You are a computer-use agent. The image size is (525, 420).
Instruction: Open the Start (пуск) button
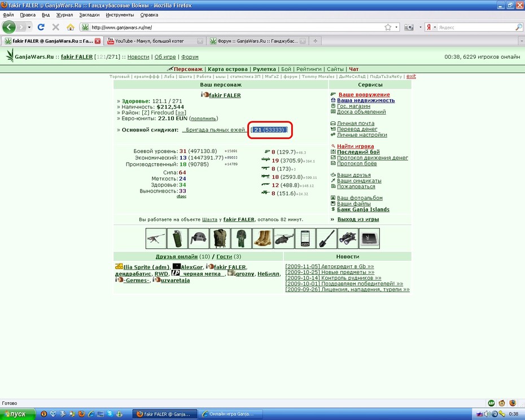click(17, 414)
